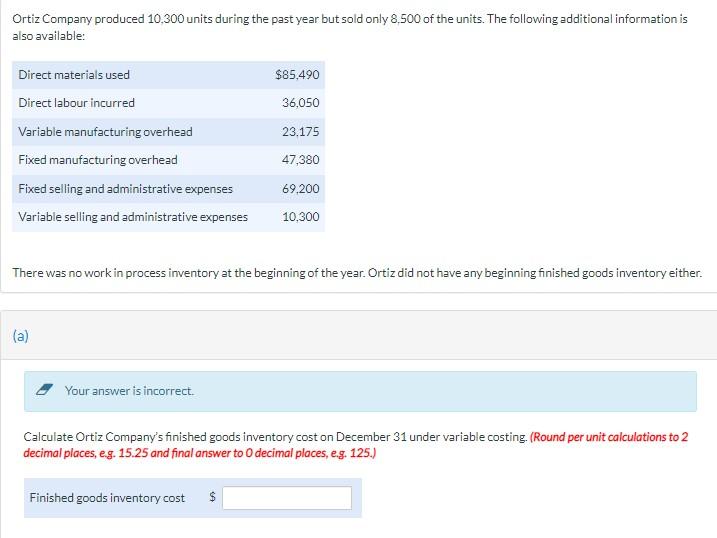Select the 47,380 value

point(300,160)
